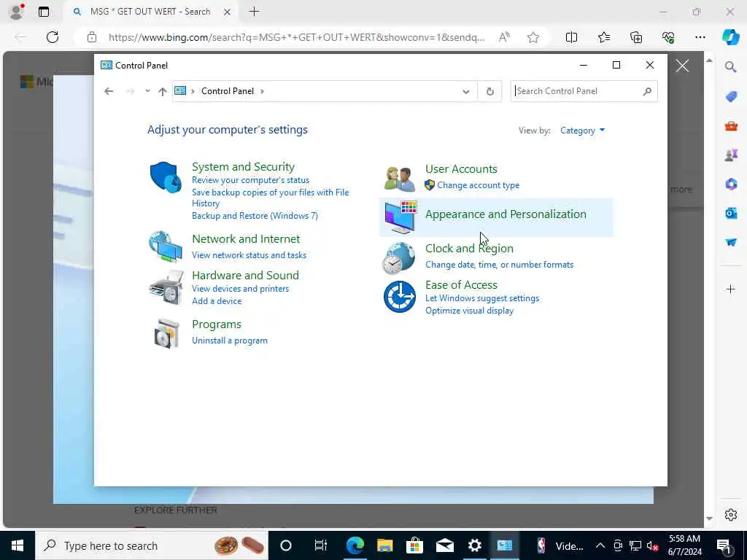Open Edge sidebar Shopping tag icon
Image resolution: width=747 pixels, height=560 pixels.
click(x=731, y=97)
